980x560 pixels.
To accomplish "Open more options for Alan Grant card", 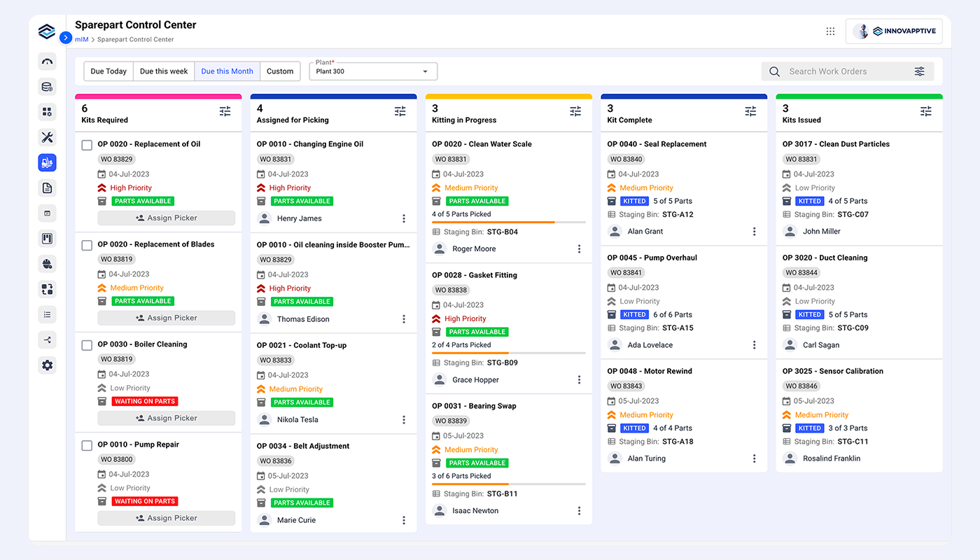I will 754,232.
